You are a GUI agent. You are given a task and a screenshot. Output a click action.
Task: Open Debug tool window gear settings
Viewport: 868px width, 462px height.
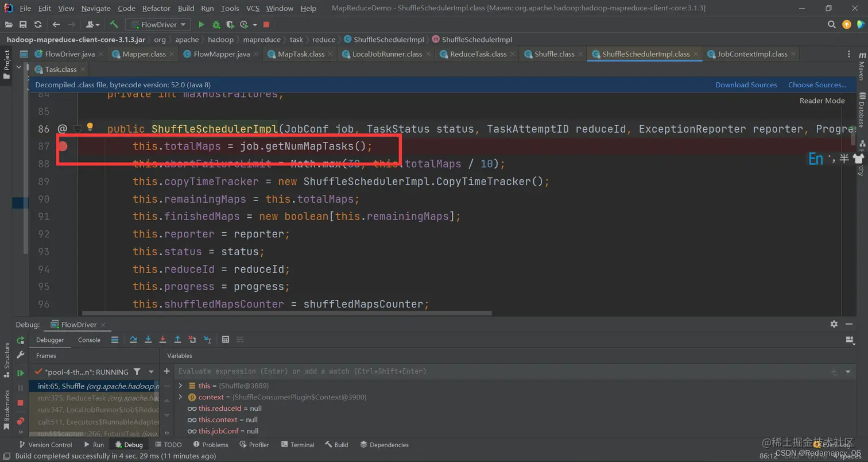pos(834,324)
